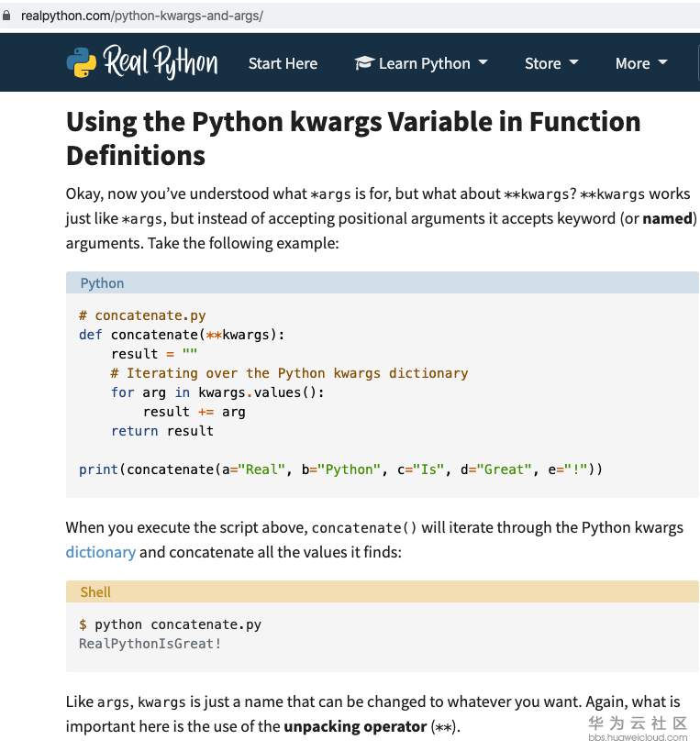The image size is (700, 751).
Task: Click the RealPythonIsGreat! shell output
Action: coord(150,644)
